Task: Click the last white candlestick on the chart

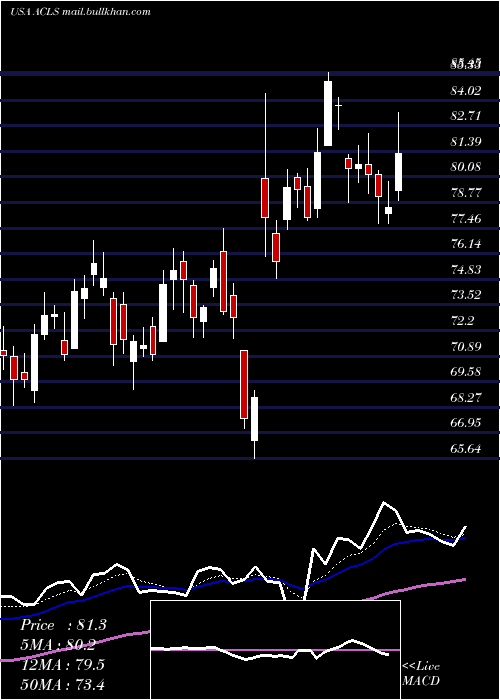Action: coord(399,172)
